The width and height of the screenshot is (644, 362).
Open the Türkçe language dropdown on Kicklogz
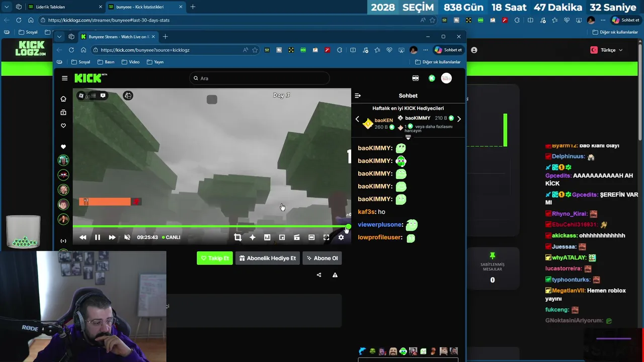[606, 50]
